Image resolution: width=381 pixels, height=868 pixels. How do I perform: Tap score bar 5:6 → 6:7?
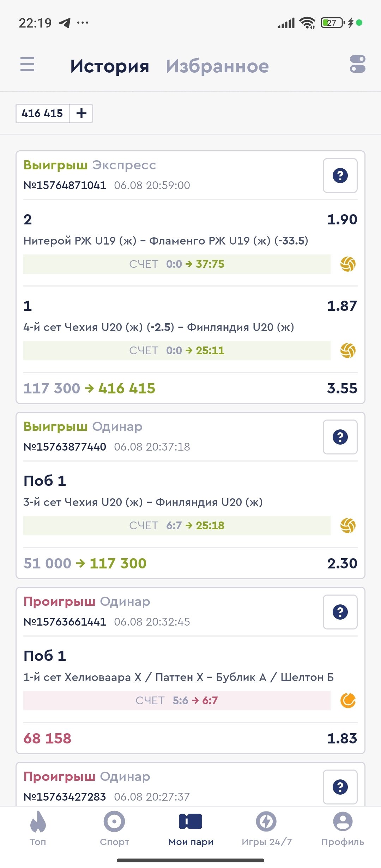pos(177,700)
